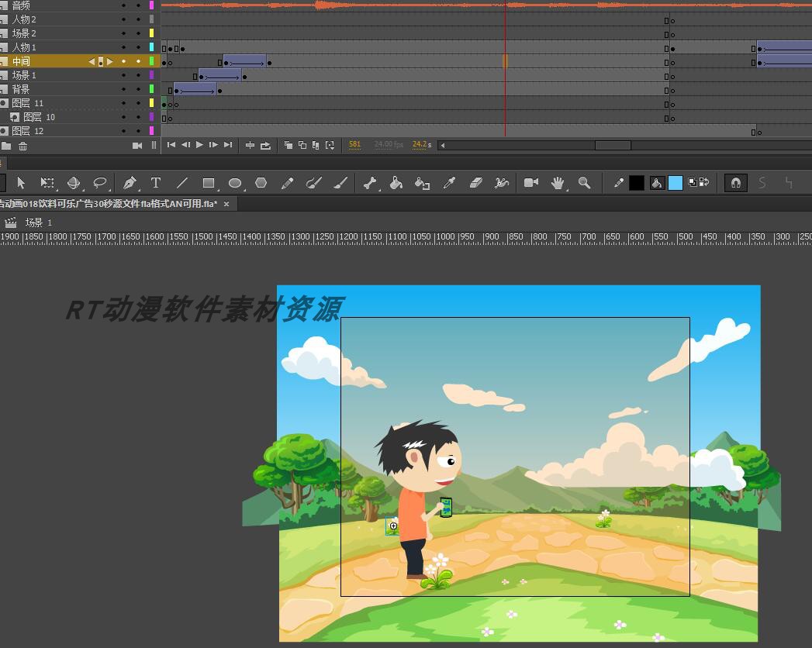The height and width of the screenshot is (648, 812).
Task: Go to first frame
Action: tap(171, 145)
